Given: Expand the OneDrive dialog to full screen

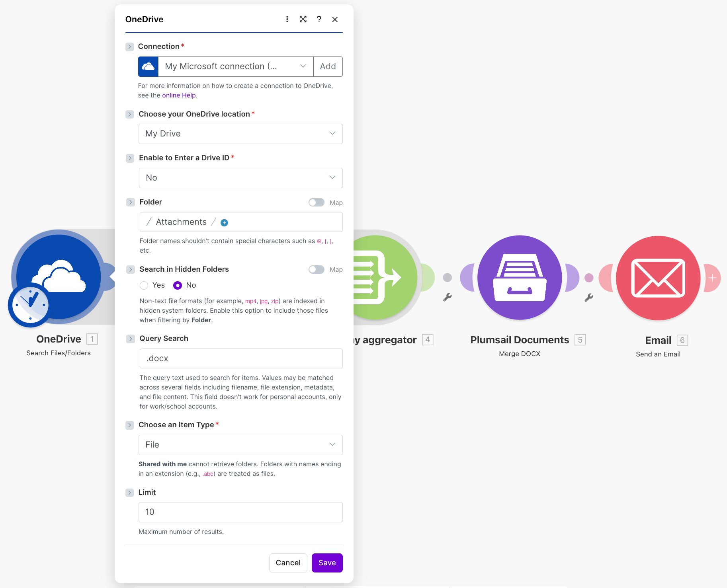Looking at the screenshot, I should point(303,19).
